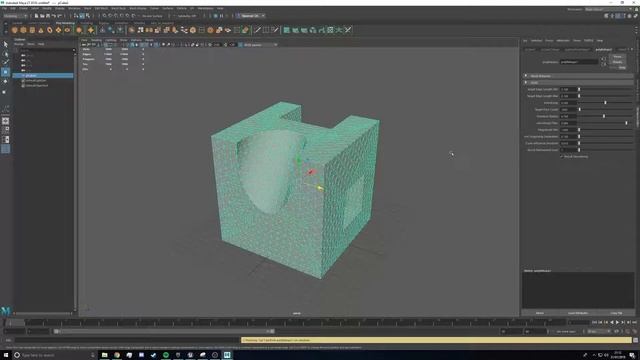Click the Undo icon on the status line
Viewport: 640px width, 360px height.
[53, 16]
